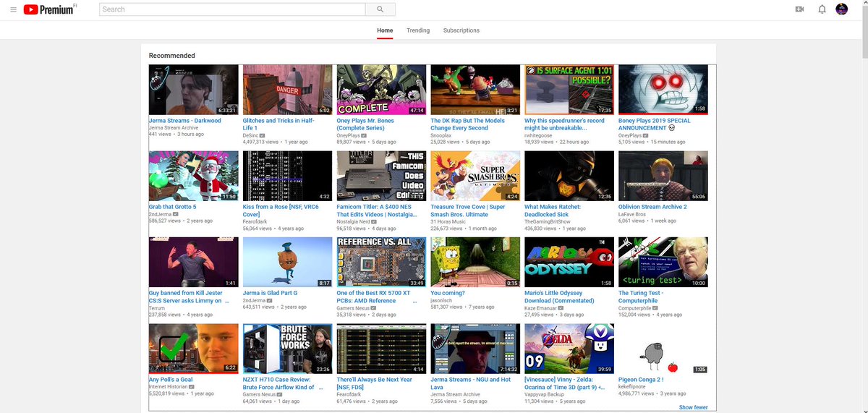
Task: Visit rwhitegoose channel name
Action: [x=539, y=135]
